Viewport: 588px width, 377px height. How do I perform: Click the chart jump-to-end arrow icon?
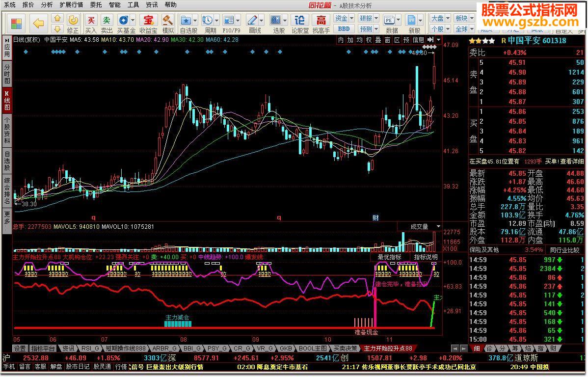[x=430, y=40]
